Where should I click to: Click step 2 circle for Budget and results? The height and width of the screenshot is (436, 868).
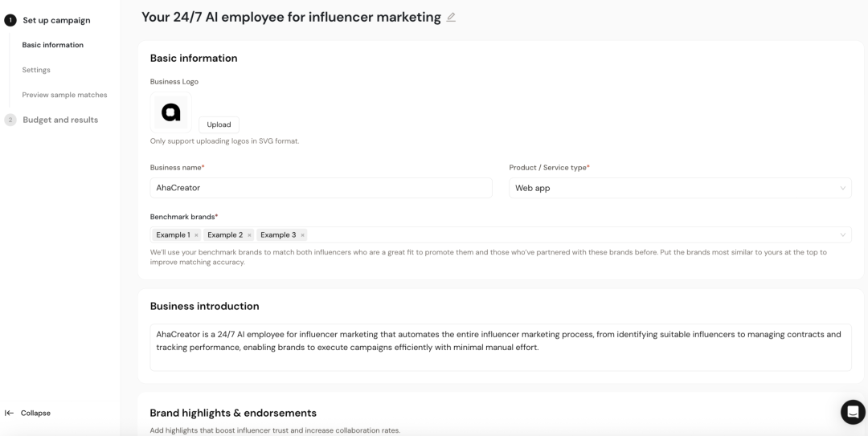coord(10,120)
